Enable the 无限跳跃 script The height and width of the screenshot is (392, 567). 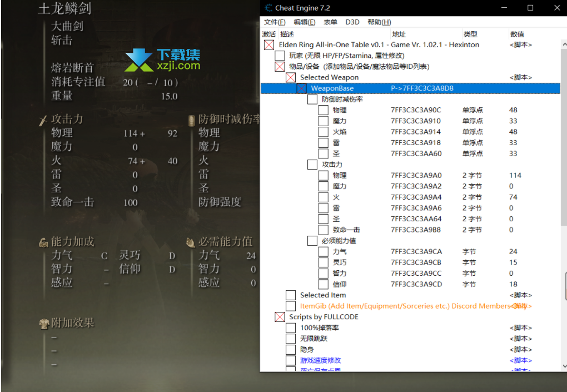[x=290, y=339]
